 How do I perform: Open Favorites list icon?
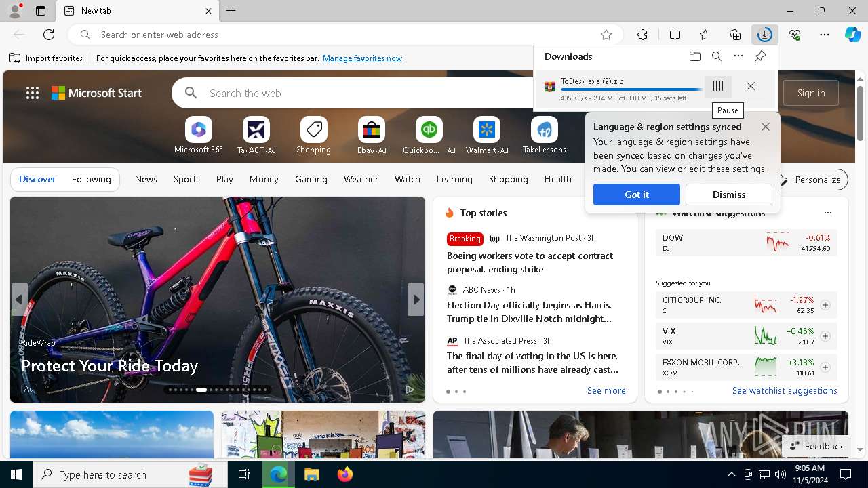[x=705, y=35]
